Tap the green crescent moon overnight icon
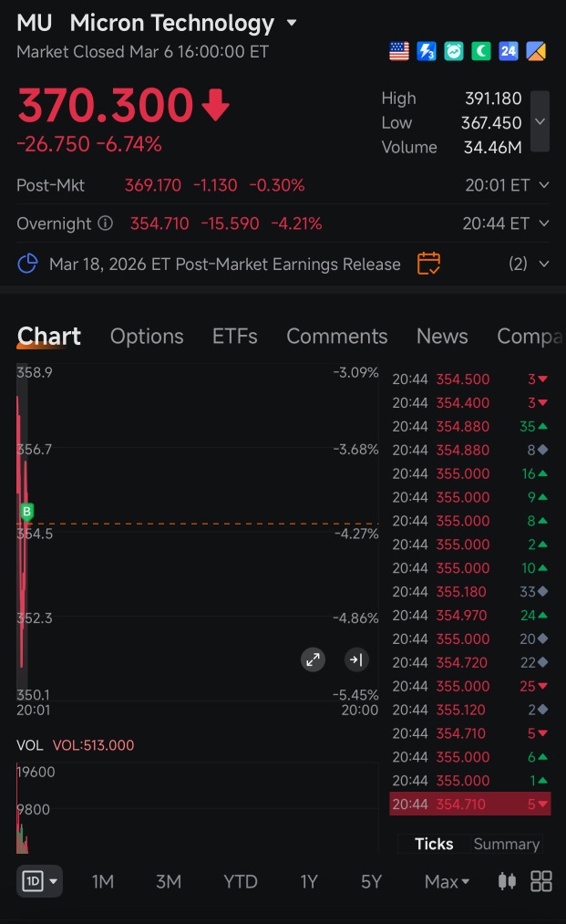The width and height of the screenshot is (566, 924). tap(481, 51)
